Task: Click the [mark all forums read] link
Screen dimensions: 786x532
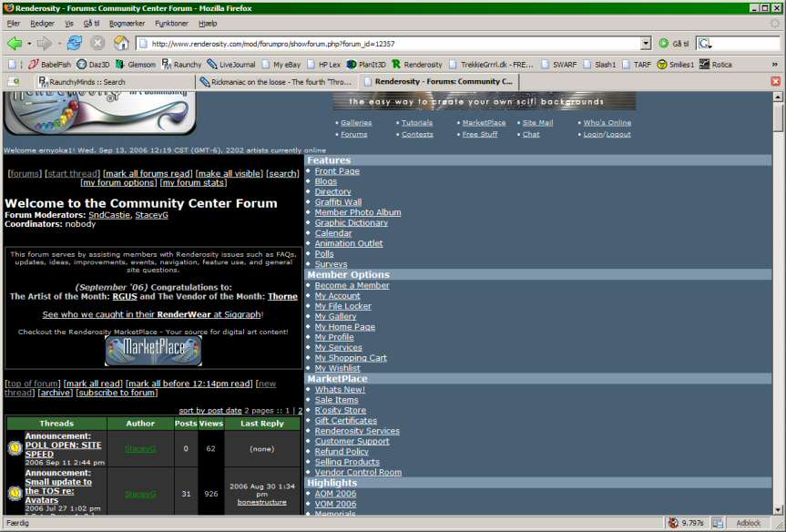Action: pyautogui.click(x=148, y=173)
